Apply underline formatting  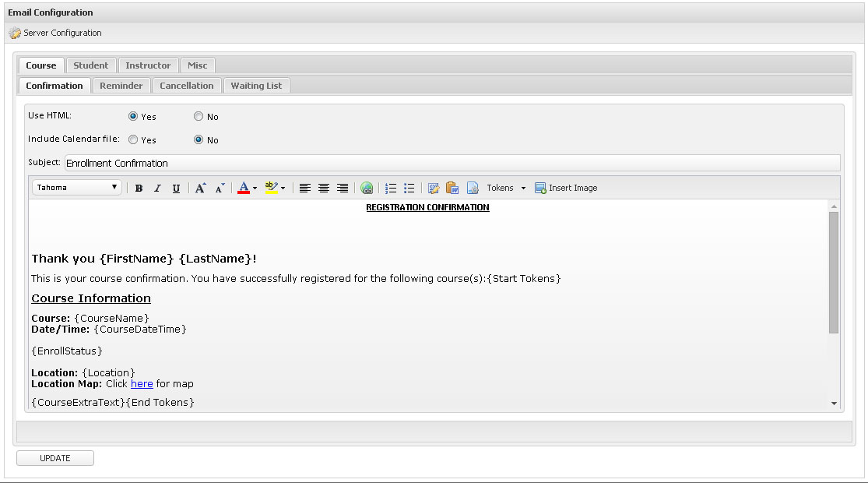click(176, 189)
